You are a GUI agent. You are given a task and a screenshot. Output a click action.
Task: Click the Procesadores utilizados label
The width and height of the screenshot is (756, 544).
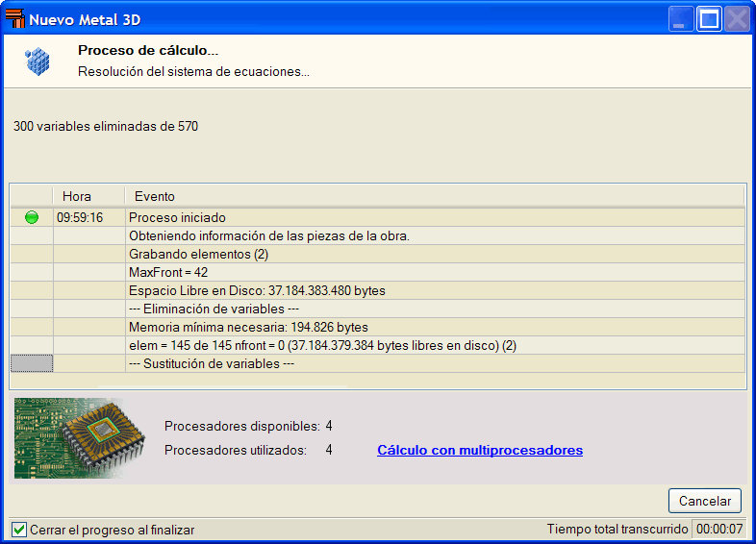(x=236, y=451)
